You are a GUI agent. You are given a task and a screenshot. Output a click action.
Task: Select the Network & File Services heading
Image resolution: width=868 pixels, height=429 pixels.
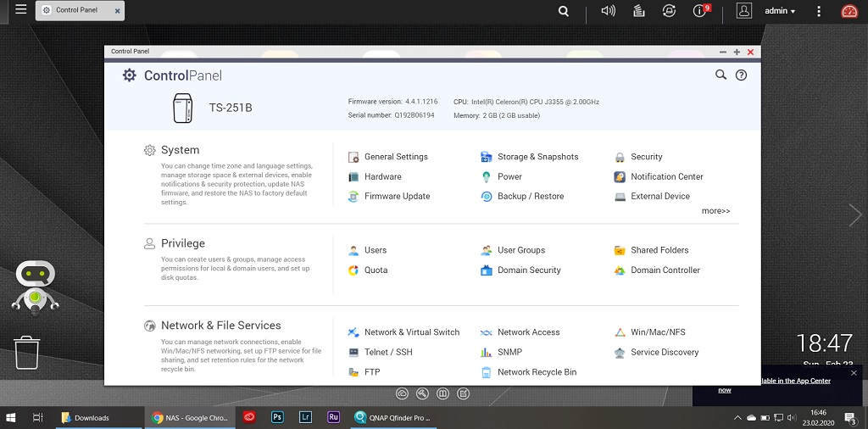(x=221, y=326)
